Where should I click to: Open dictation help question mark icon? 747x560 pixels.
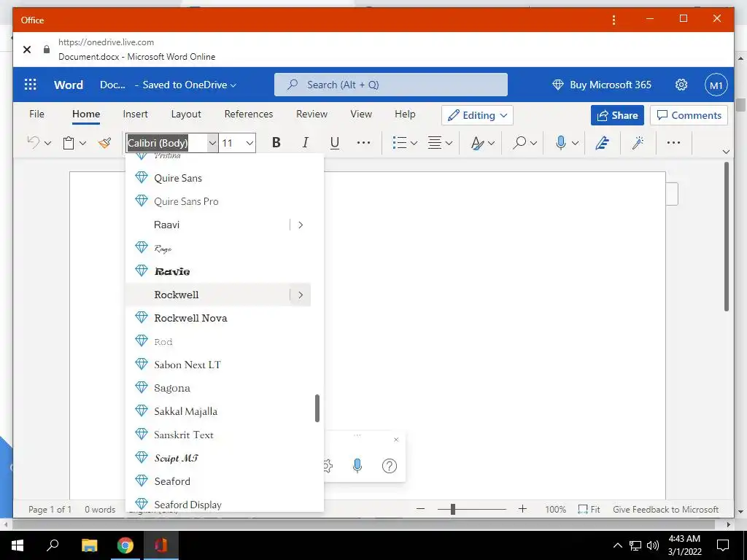click(390, 466)
